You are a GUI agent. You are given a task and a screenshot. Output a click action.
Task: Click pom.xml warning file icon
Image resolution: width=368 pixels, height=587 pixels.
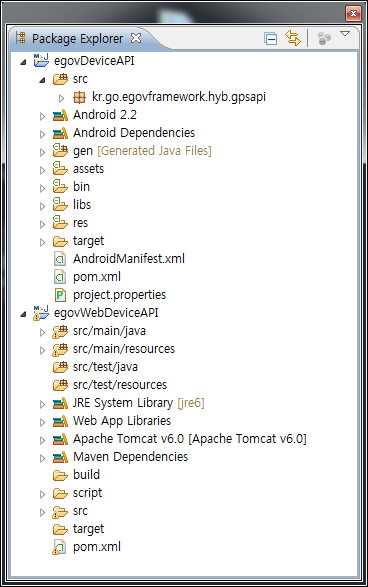pos(60,547)
